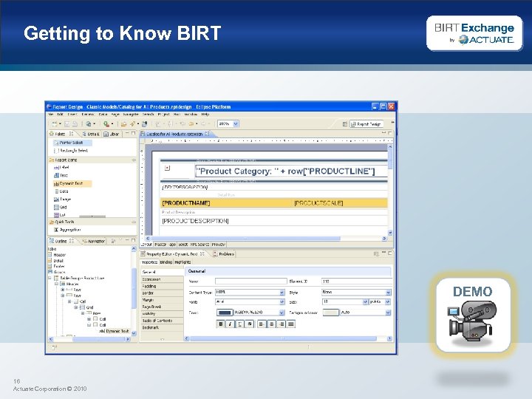Toggle Italic in the Property Editor
The image size is (532, 399).
click(x=230, y=324)
